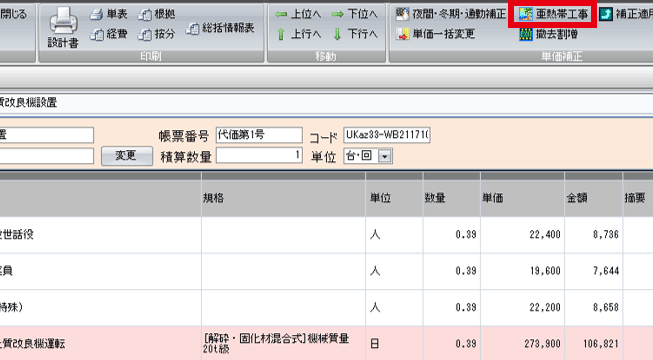The height and width of the screenshot is (360, 653).
Task: Select unit price cell 22,200
Action: pos(522,308)
